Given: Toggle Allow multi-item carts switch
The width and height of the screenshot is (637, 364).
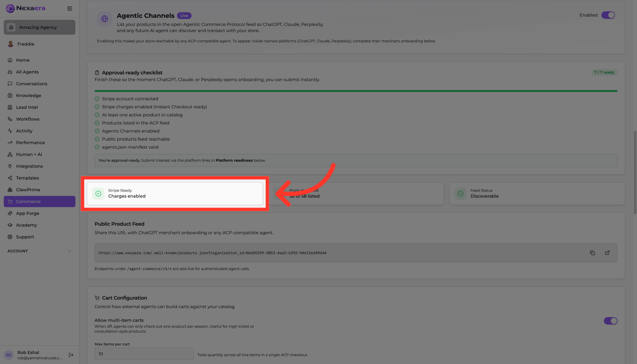Looking at the screenshot, I should coord(610,321).
